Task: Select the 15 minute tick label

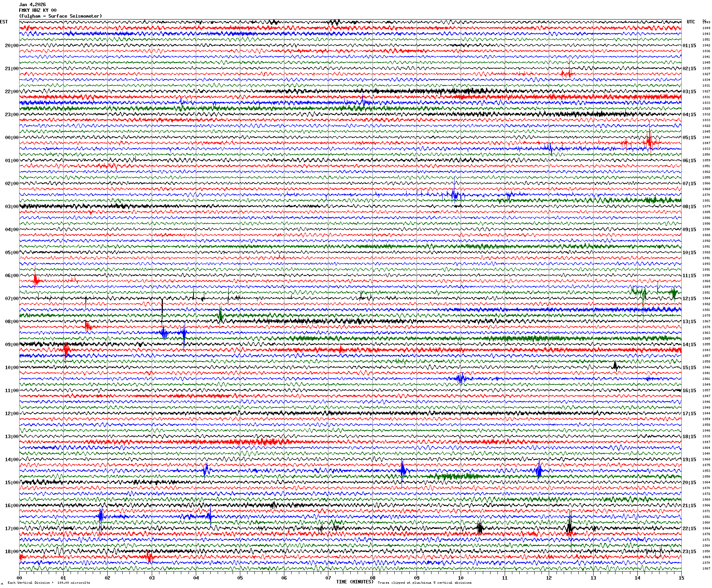Action: point(681,578)
